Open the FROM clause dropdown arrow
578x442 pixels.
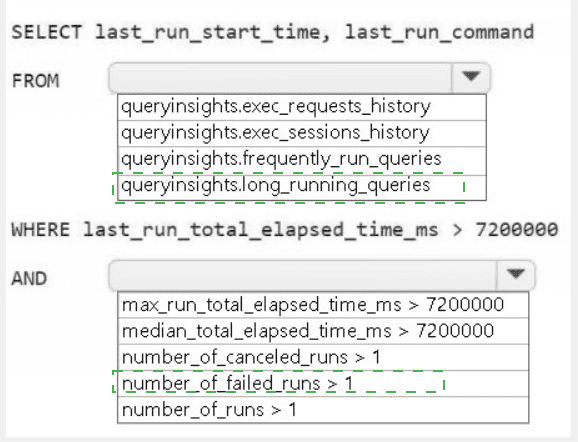(x=471, y=77)
